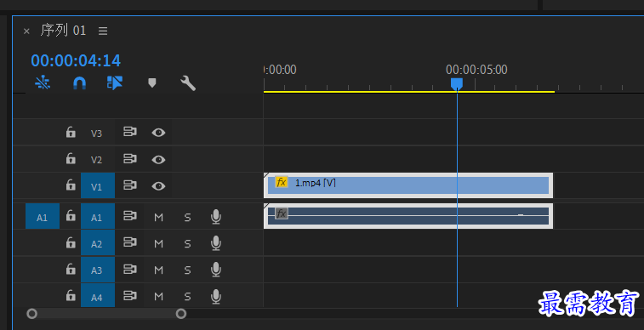Open timeline display settings wrench
This screenshot has height=330, width=644.
tap(188, 83)
